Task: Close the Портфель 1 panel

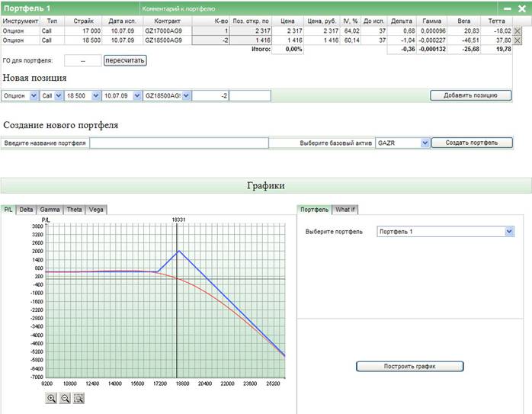Action: [522, 9]
